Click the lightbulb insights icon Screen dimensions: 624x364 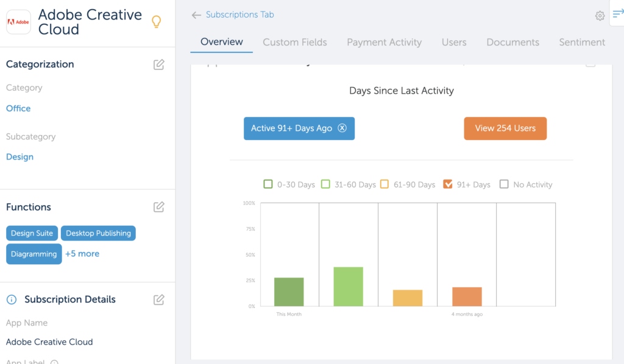(157, 21)
